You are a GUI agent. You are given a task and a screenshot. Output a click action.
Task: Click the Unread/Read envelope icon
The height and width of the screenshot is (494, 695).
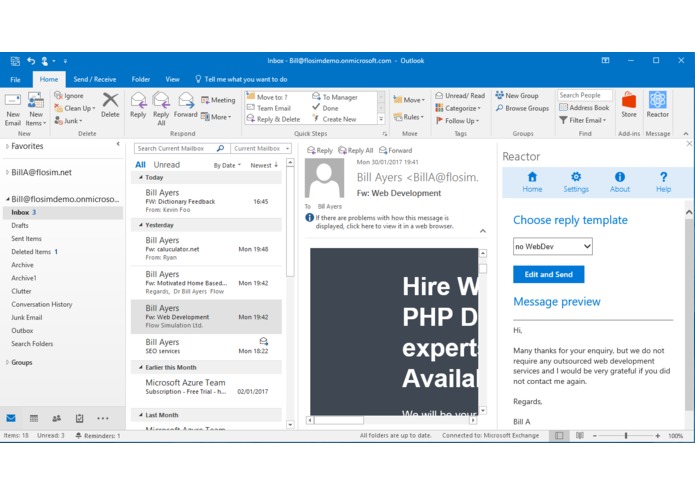[x=439, y=95]
